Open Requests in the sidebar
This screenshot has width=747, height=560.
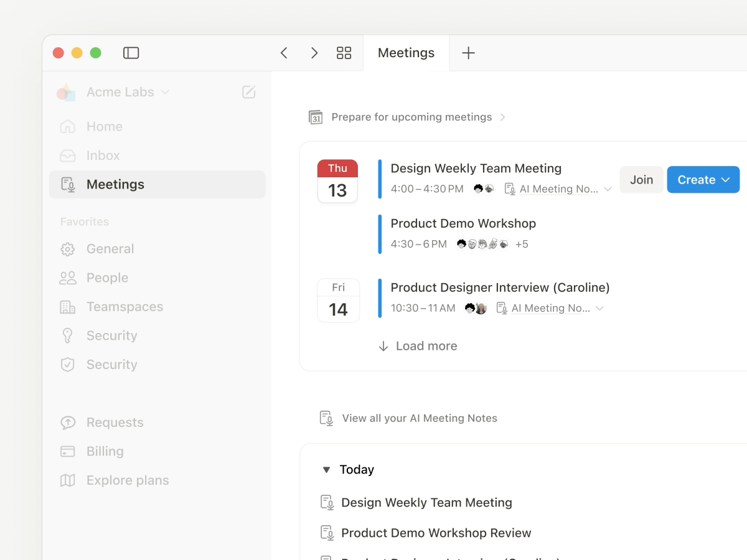pyautogui.click(x=115, y=422)
